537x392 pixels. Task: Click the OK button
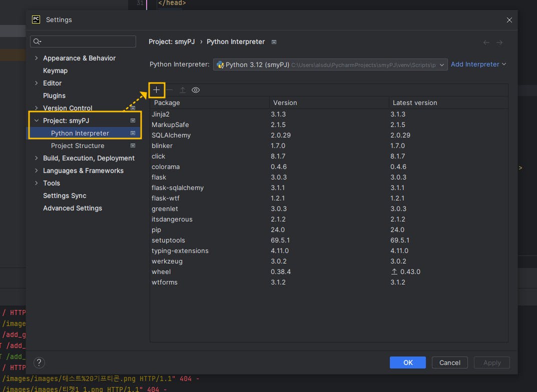407,362
